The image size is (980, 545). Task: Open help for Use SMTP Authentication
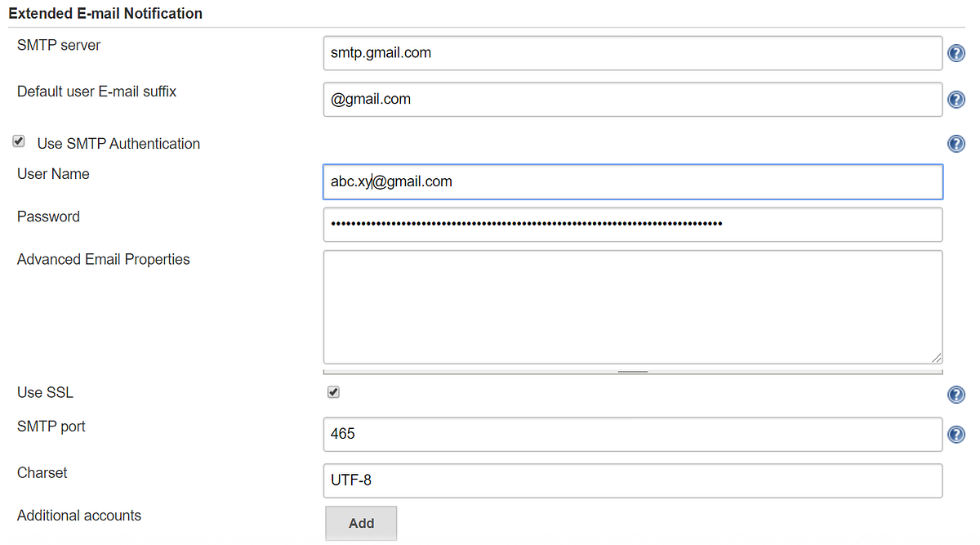pyautogui.click(x=955, y=143)
